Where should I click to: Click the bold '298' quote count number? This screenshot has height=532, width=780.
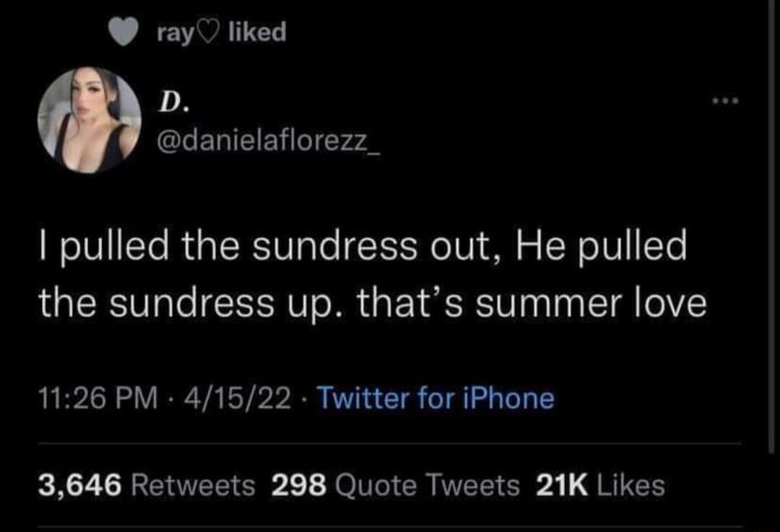[299, 486]
